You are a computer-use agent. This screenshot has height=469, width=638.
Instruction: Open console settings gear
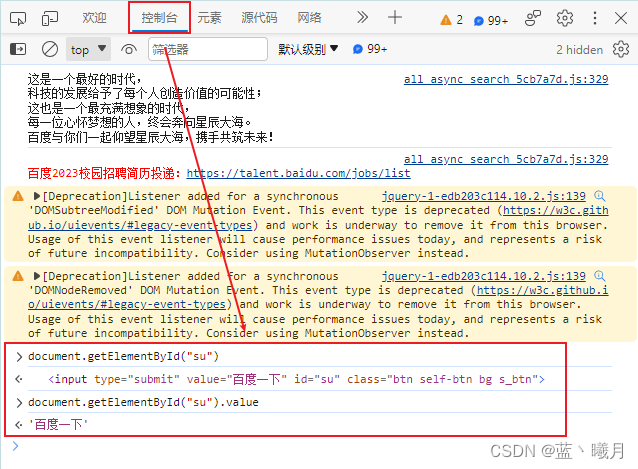pyautogui.click(x=621, y=49)
